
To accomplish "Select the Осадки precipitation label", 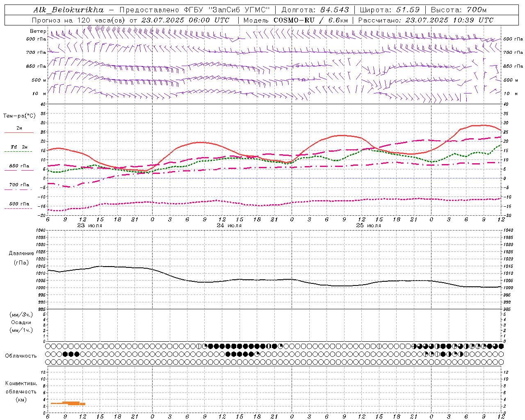I will pyautogui.click(x=21, y=322).
